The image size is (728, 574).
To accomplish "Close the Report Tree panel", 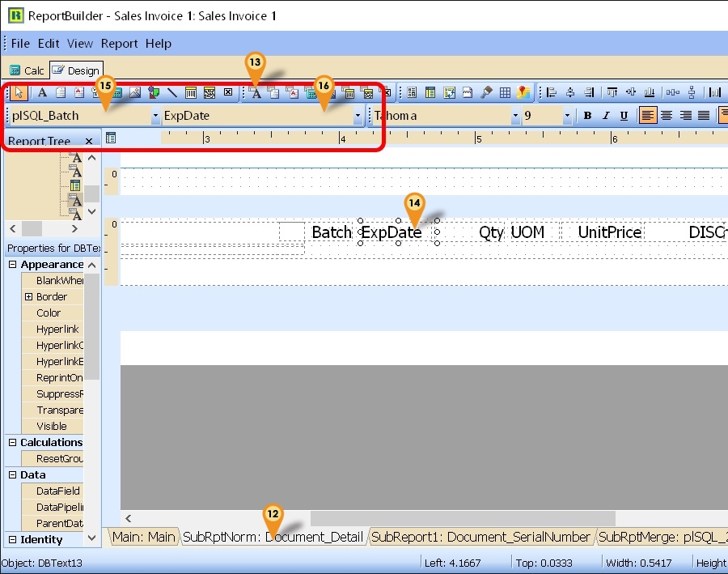I will click(x=89, y=140).
